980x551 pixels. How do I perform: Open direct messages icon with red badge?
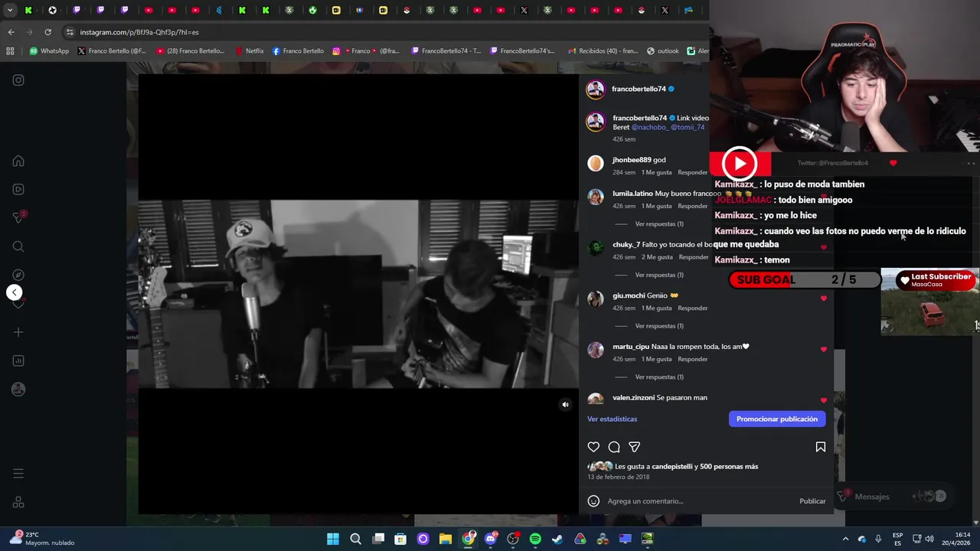pos(18,218)
